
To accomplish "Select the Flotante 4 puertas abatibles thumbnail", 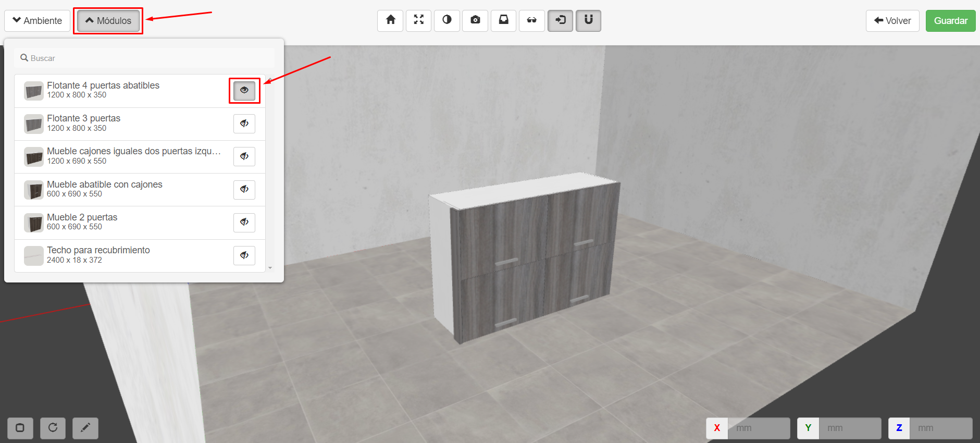I will coord(34,91).
